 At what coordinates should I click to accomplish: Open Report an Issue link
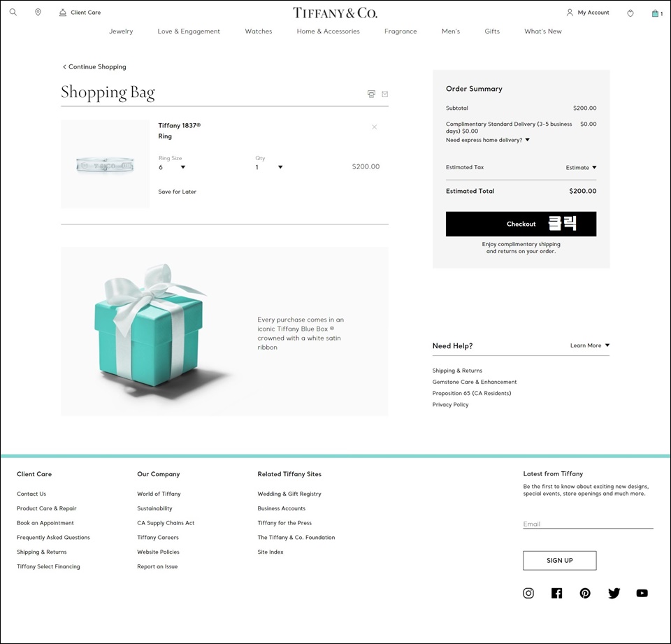157,567
